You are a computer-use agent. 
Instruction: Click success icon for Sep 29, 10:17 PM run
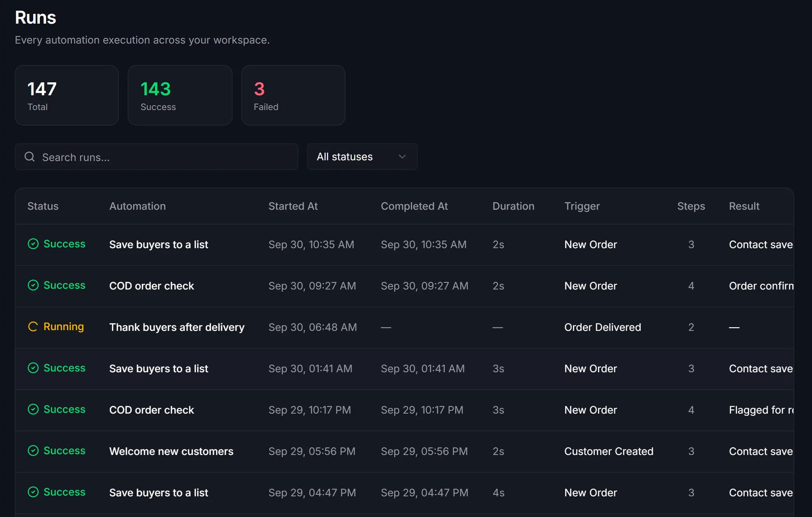pos(33,410)
